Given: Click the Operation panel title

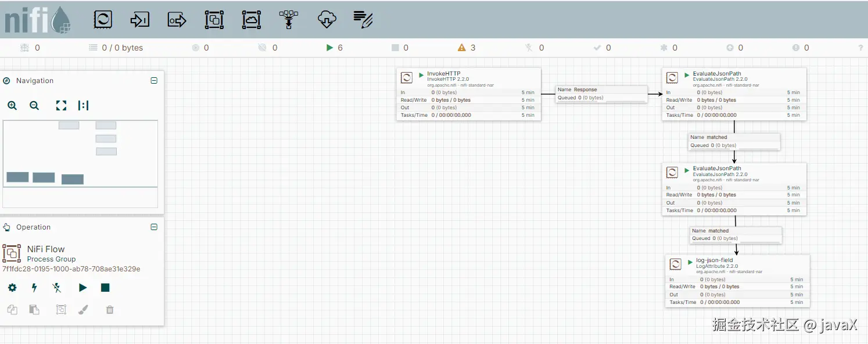Looking at the screenshot, I should [x=34, y=227].
